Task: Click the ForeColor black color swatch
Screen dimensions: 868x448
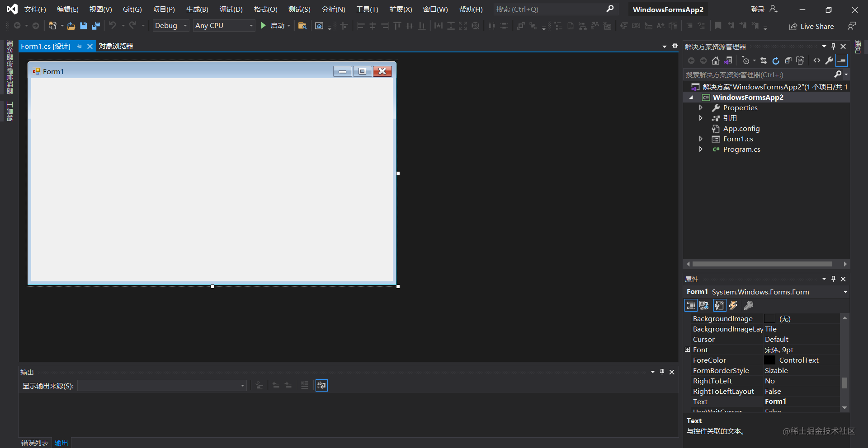Action: 769,360
